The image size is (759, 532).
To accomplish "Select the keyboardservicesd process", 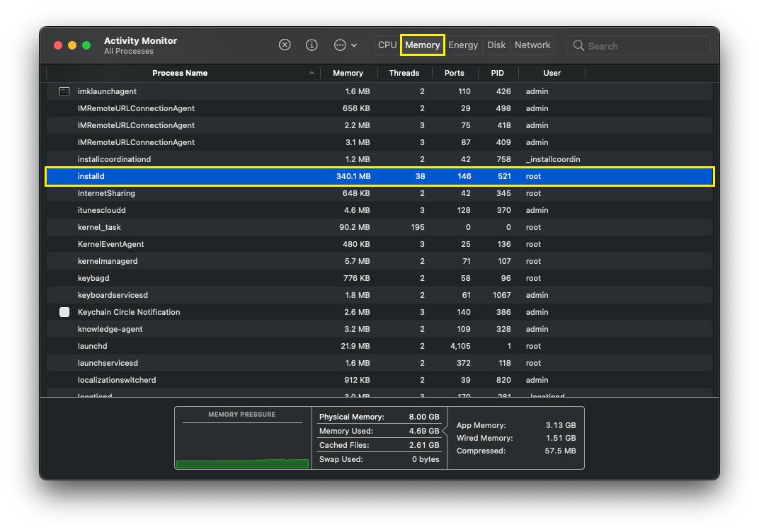I will tap(379, 295).
